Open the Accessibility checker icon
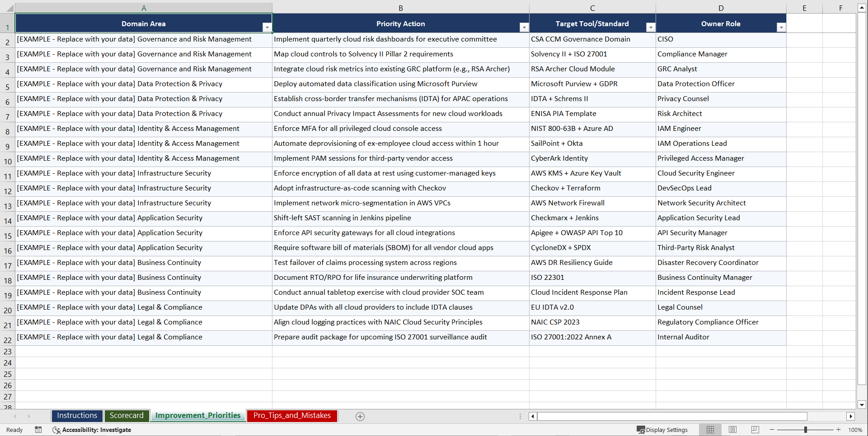The image size is (868, 436). coord(56,430)
